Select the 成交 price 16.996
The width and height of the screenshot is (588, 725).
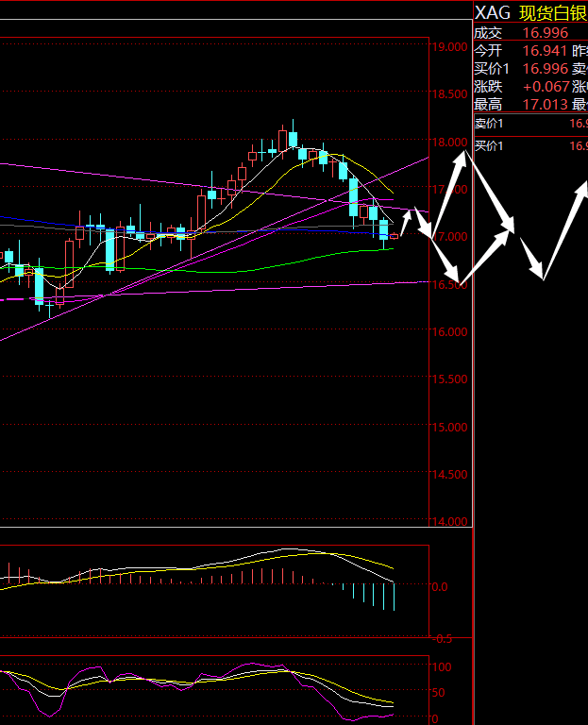pos(545,33)
